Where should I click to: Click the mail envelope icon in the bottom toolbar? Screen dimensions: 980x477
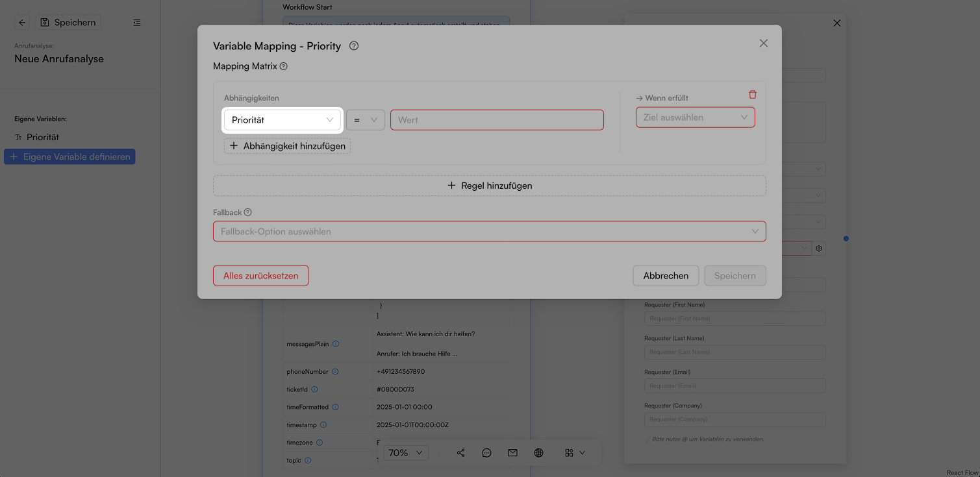pos(512,453)
